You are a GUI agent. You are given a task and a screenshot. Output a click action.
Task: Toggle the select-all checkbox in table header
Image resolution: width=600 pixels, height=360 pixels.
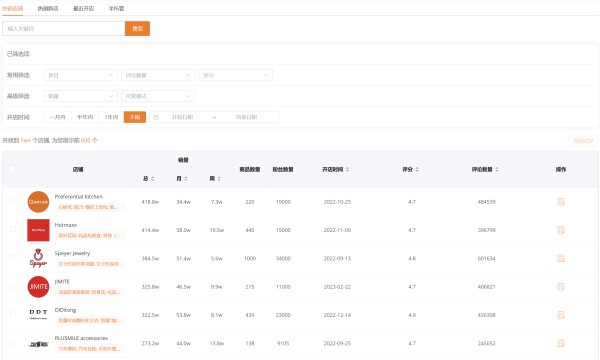(13, 168)
